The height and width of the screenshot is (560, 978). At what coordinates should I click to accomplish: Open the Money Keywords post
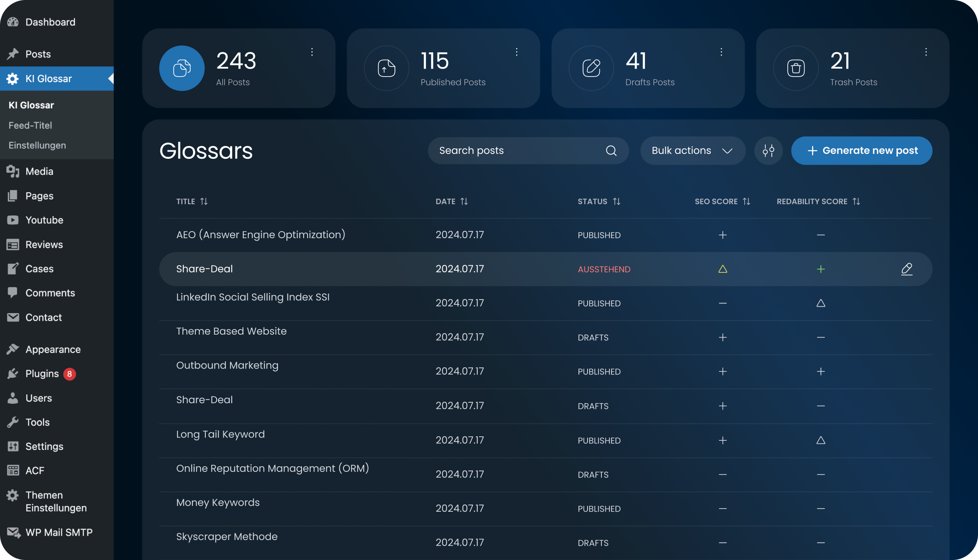click(218, 503)
